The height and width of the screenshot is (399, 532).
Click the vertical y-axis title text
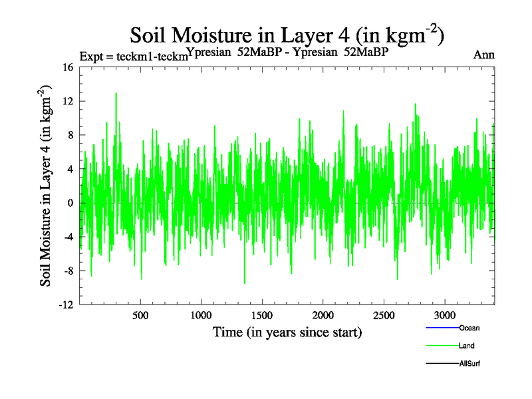click(47, 186)
